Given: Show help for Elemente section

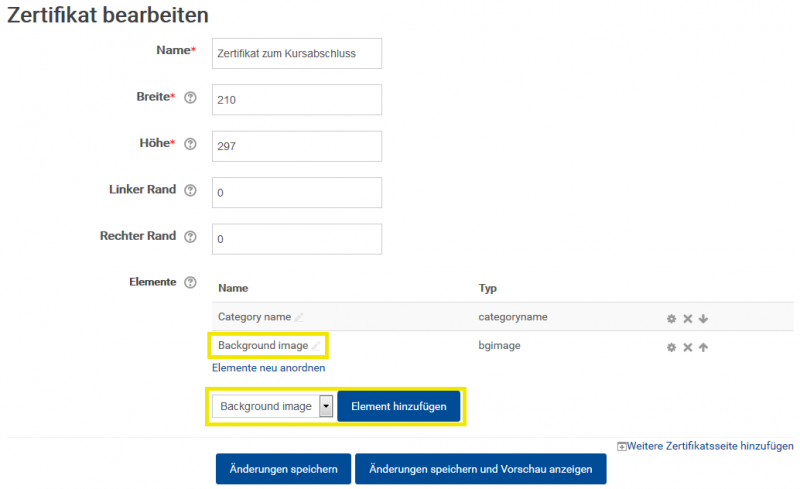Looking at the screenshot, I should point(190,283).
